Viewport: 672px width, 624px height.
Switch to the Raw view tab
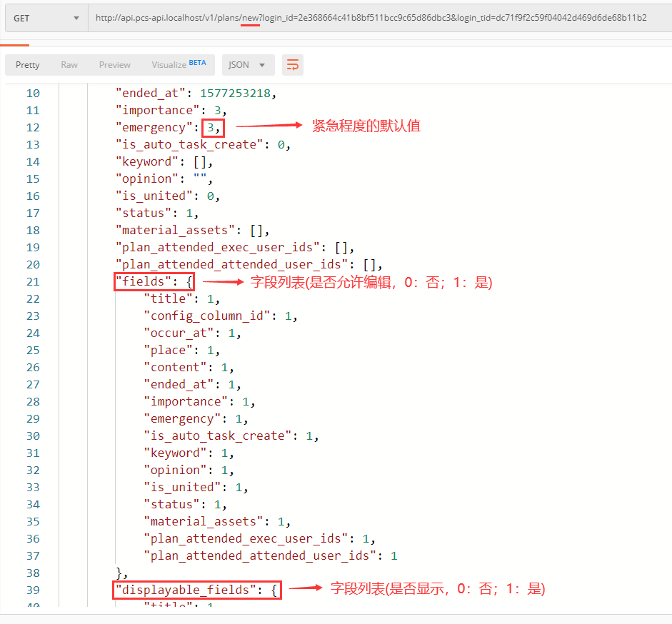pyautogui.click(x=69, y=65)
